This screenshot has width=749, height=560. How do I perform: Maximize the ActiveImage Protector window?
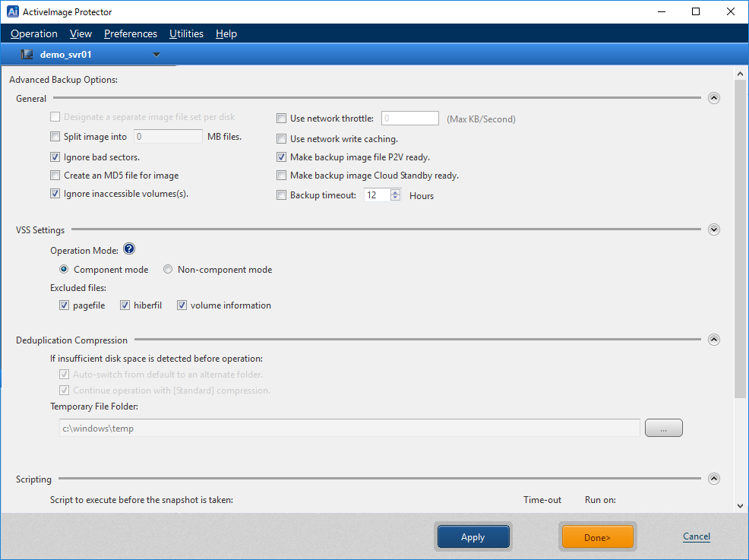click(x=696, y=11)
